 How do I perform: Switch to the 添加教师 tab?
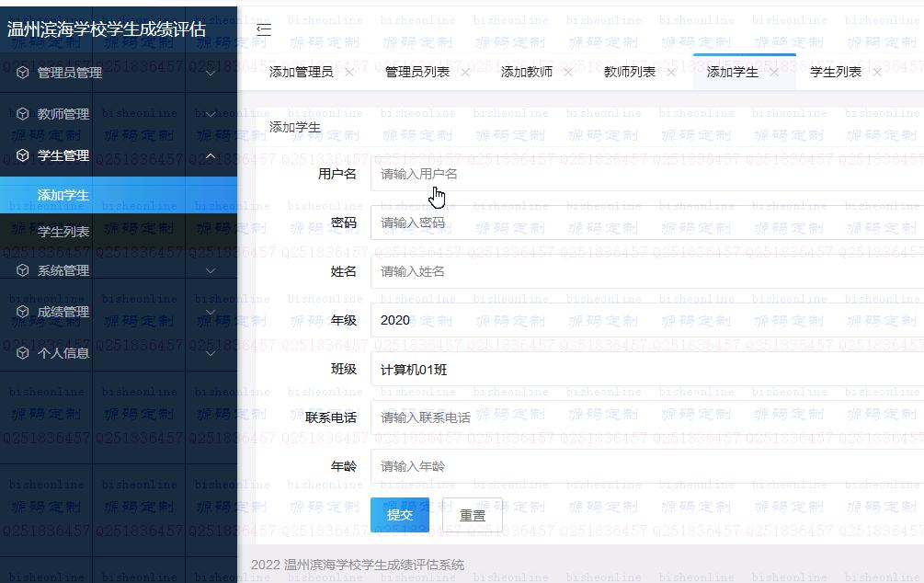tap(527, 72)
